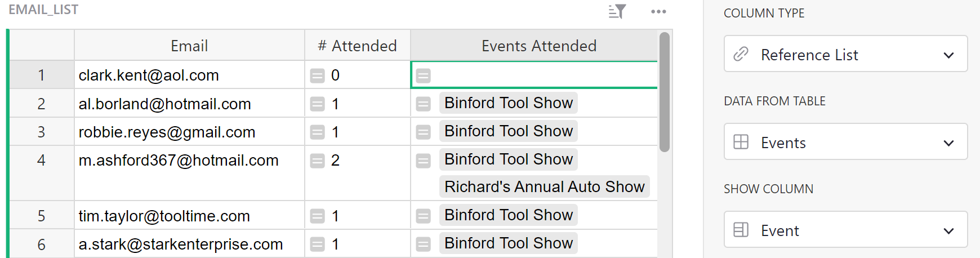The height and width of the screenshot is (258, 980).
Task: Open the Data From Table Events dropdown
Action: click(948, 143)
